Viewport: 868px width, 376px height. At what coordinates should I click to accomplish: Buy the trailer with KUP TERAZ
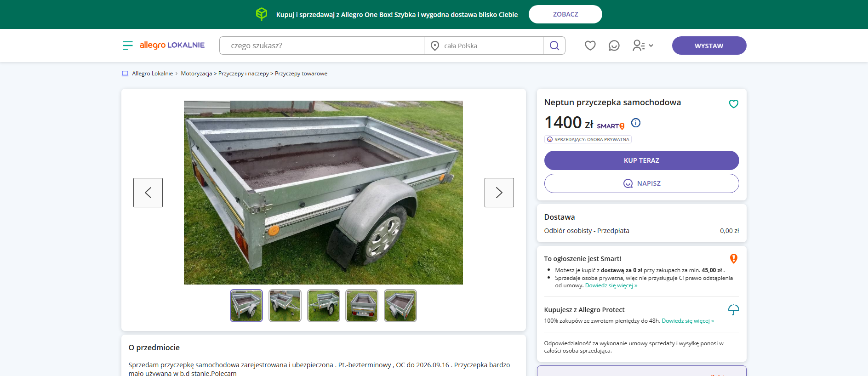641,160
